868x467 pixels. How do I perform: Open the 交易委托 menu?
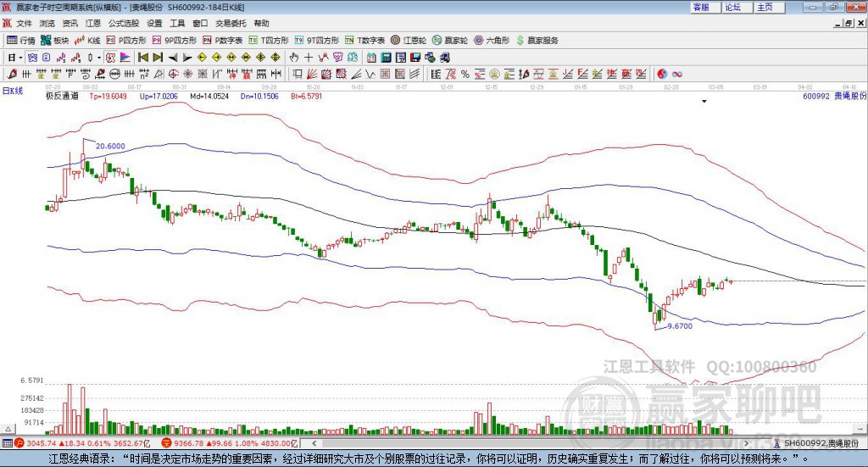(231, 23)
